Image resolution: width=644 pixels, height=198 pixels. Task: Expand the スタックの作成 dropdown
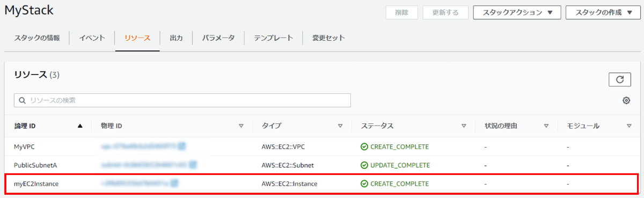click(x=603, y=13)
